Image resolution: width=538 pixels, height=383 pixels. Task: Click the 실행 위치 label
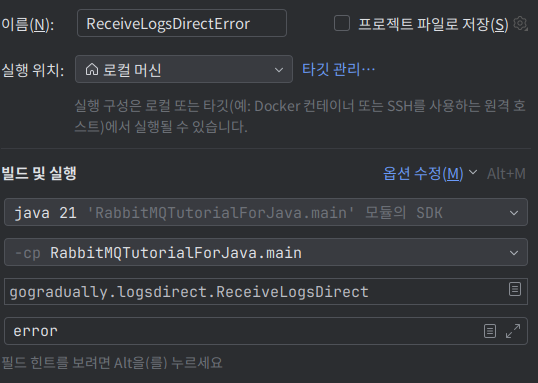coord(33,70)
